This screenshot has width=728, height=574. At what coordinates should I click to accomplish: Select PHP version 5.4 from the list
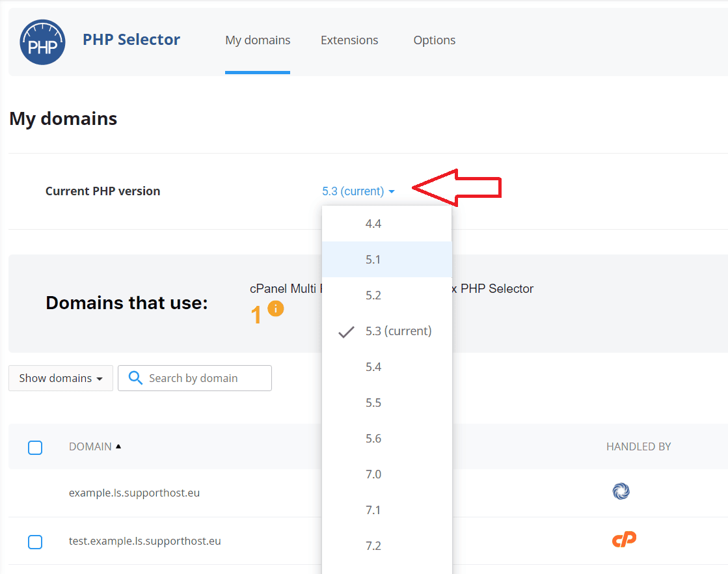click(x=373, y=366)
